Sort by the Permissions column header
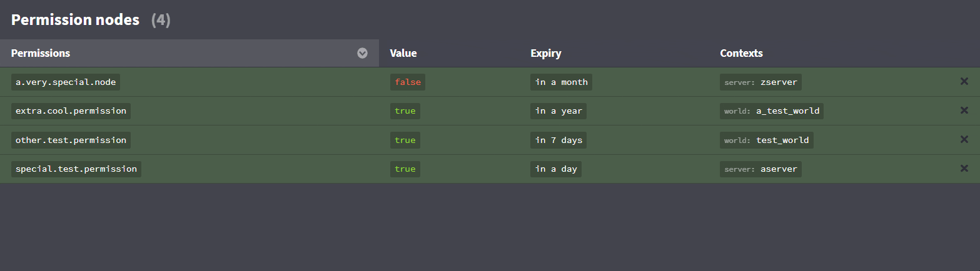The width and height of the screenshot is (980, 271). click(41, 53)
